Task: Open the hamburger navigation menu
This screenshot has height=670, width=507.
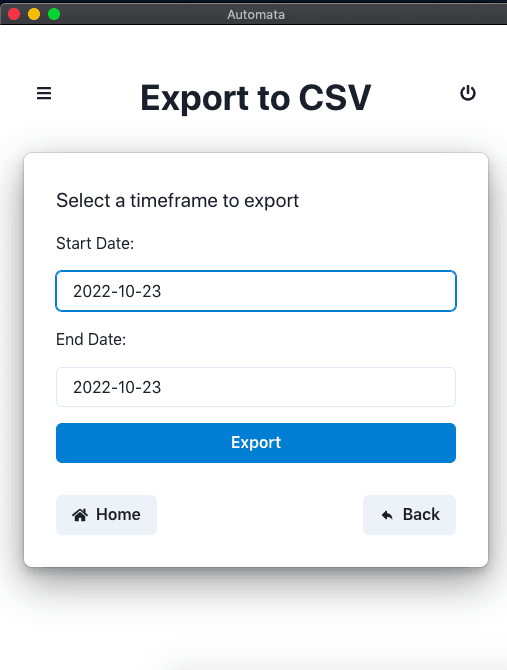Action: [44, 93]
